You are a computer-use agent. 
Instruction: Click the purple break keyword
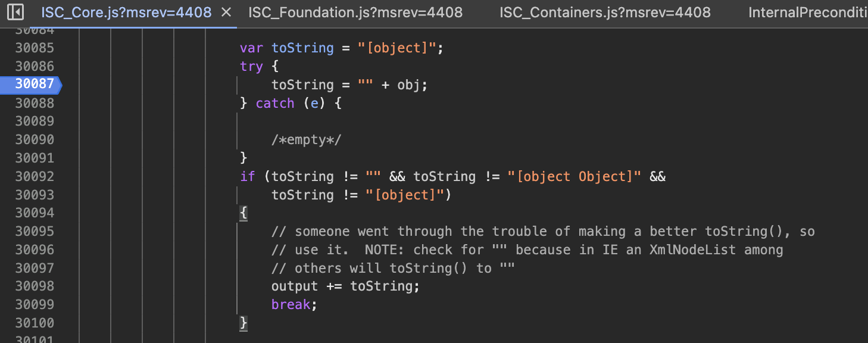[291, 304]
